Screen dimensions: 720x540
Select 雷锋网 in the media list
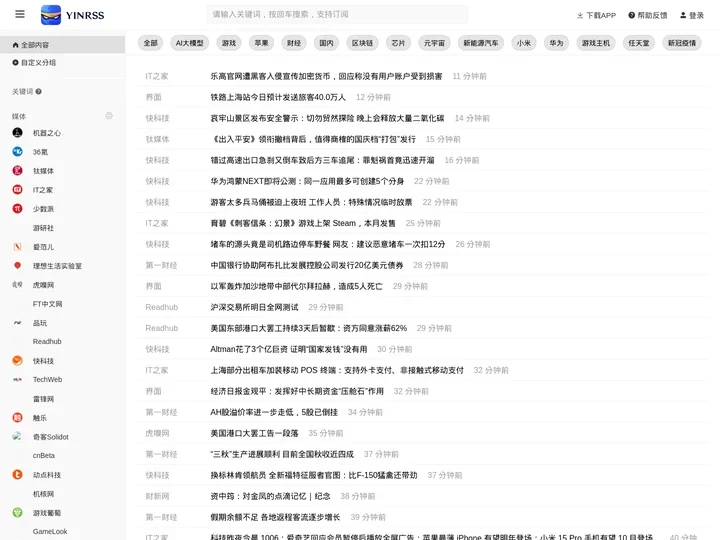(x=43, y=399)
